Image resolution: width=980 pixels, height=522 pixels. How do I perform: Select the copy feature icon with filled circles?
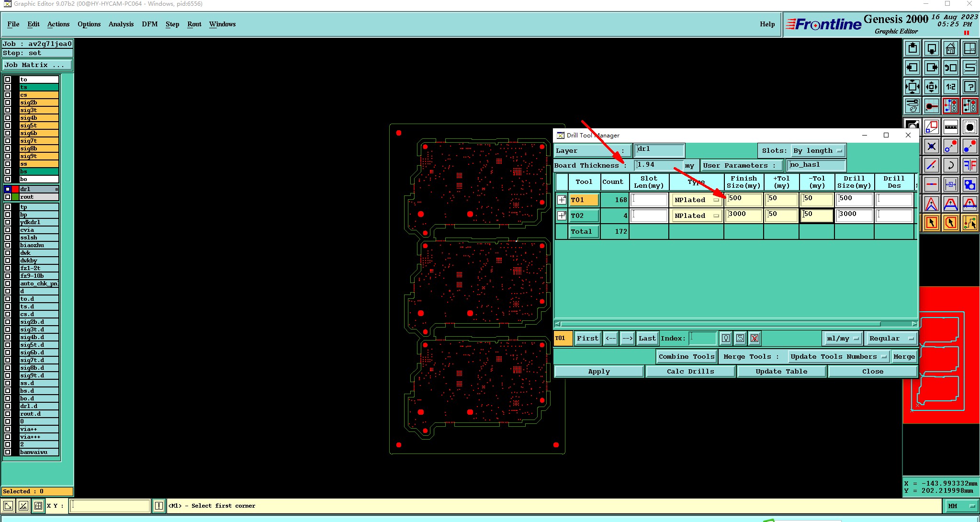969,146
